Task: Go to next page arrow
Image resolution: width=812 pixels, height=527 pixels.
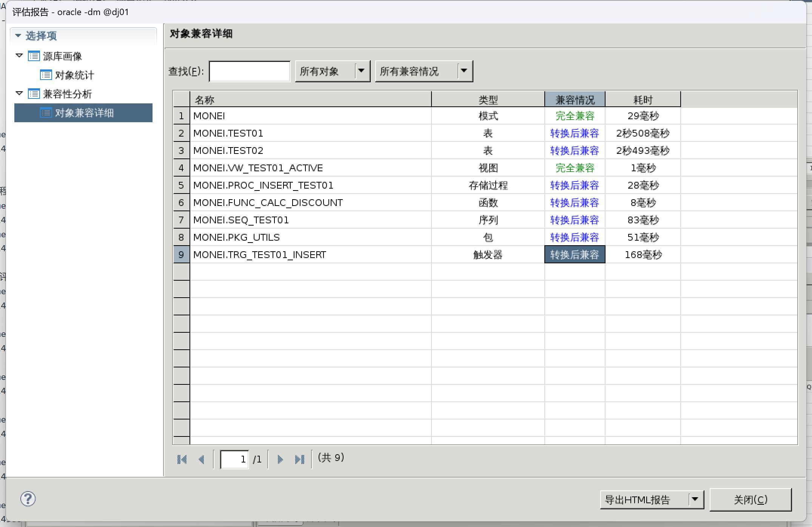Action: [280, 459]
